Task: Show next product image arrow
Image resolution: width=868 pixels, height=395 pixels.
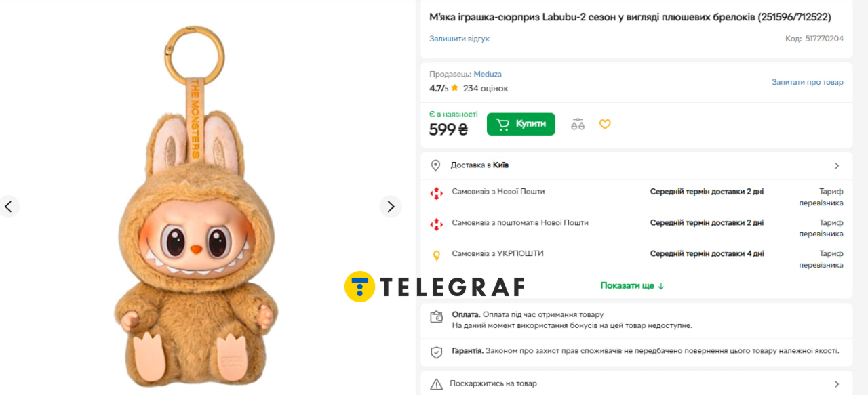Action: [391, 207]
